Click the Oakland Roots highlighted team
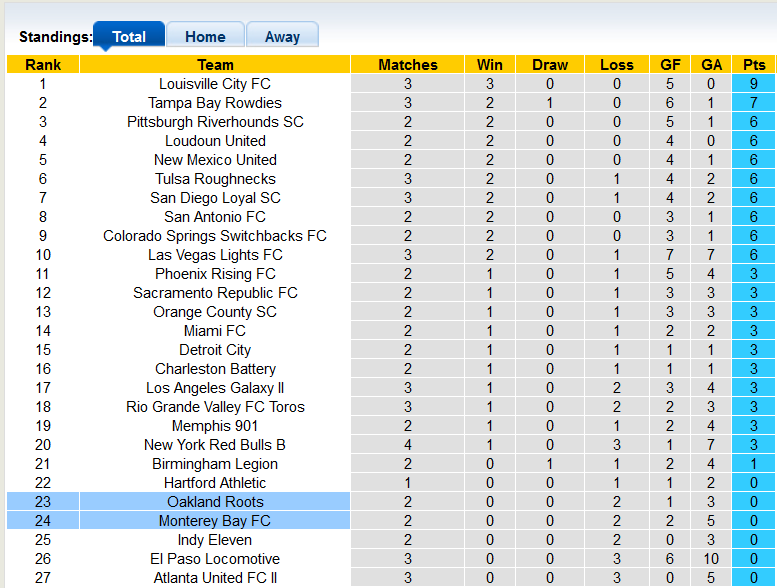 [x=215, y=502]
